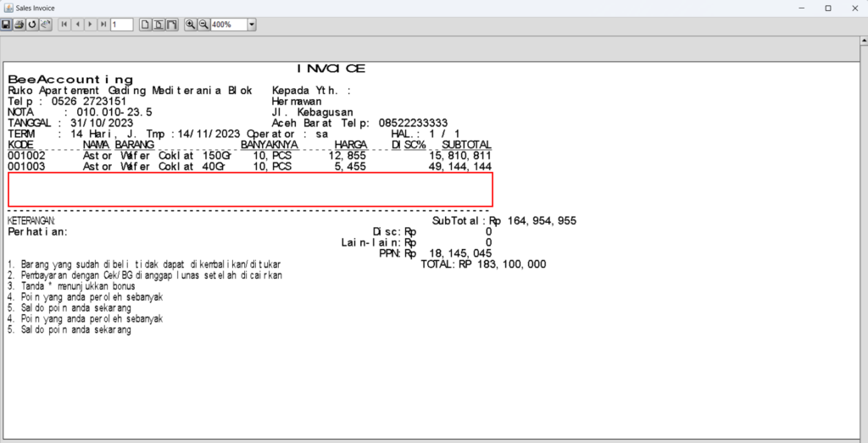
Task: Toggle the Fit Width view button
Action: pos(172,25)
